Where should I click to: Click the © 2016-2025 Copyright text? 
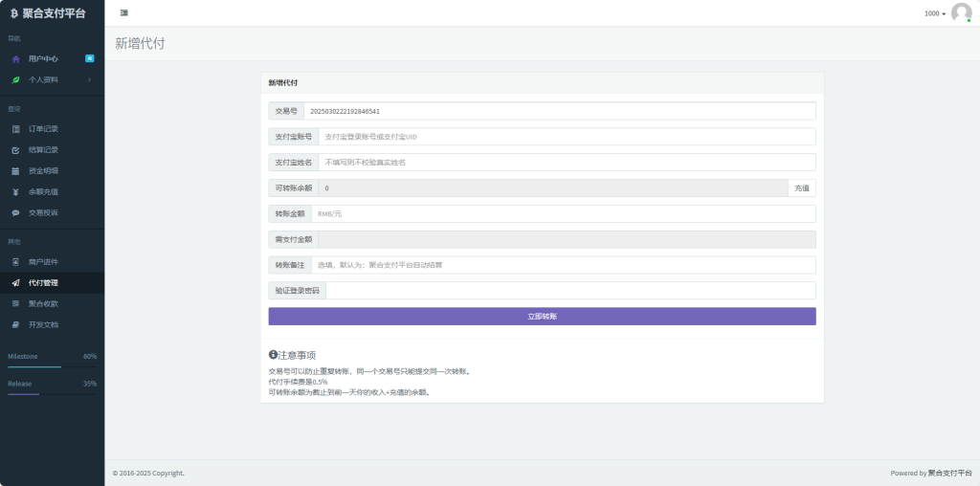tap(148, 473)
